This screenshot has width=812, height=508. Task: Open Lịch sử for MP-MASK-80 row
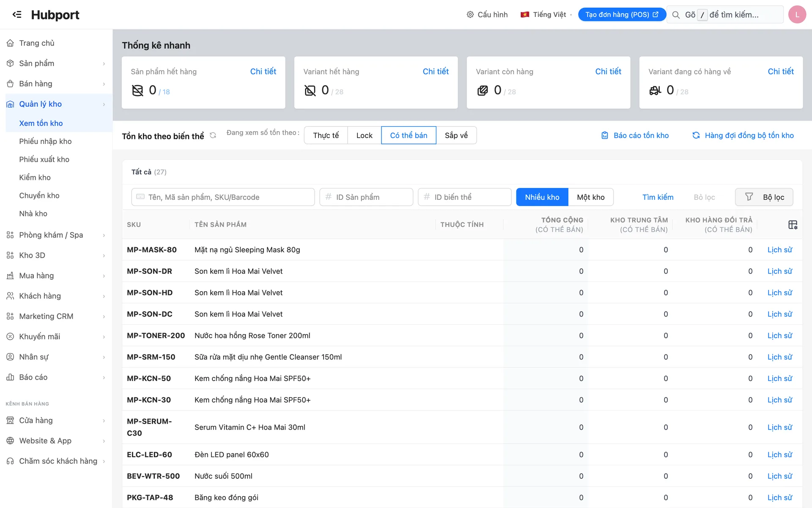(x=779, y=250)
